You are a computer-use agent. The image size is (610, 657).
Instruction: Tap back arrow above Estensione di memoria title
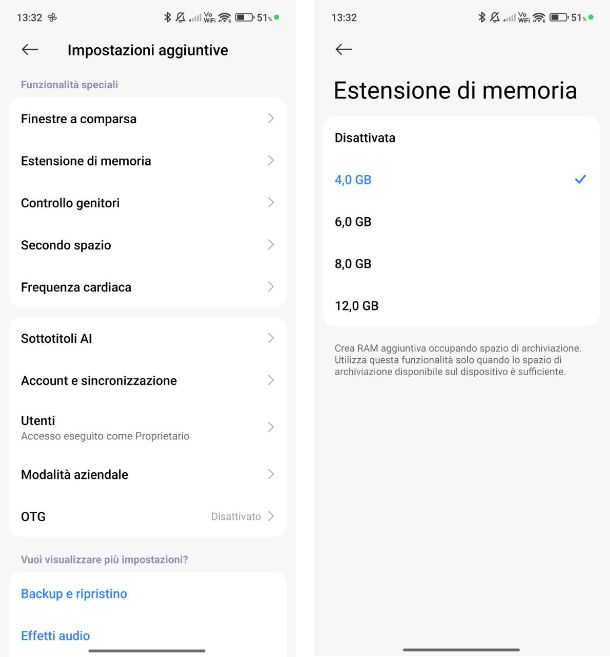click(344, 50)
